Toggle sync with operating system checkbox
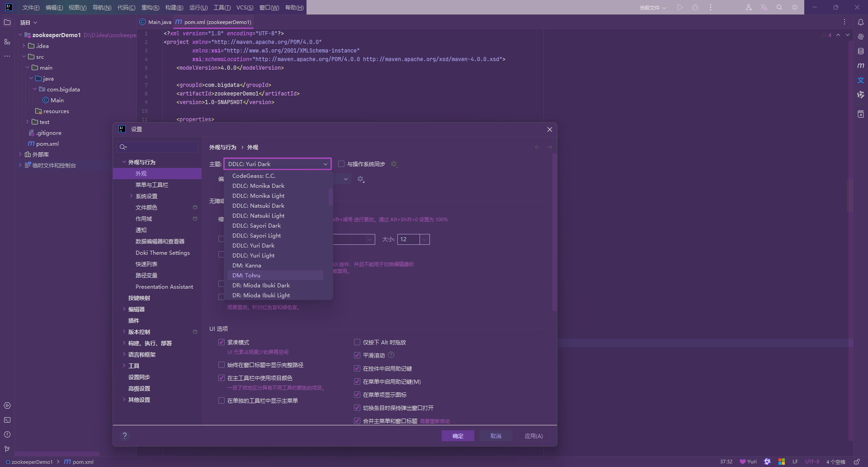This screenshot has width=868, height=467. (x=341, y=164)
